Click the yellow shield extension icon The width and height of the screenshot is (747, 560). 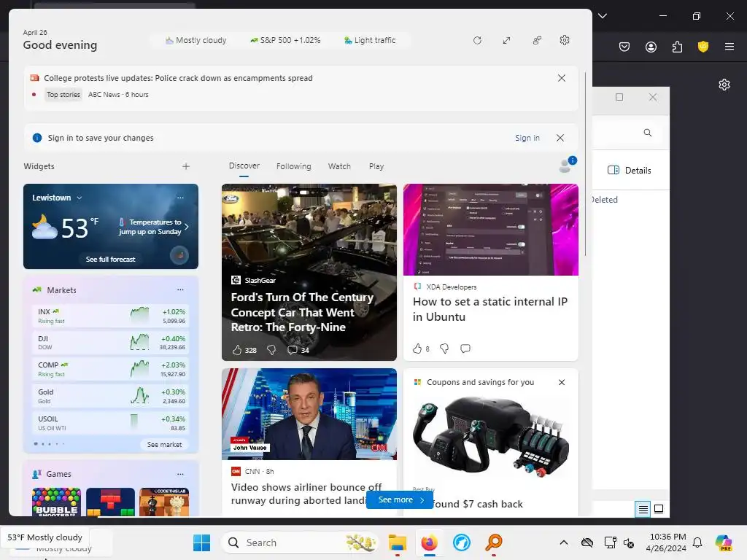[703, 47]
